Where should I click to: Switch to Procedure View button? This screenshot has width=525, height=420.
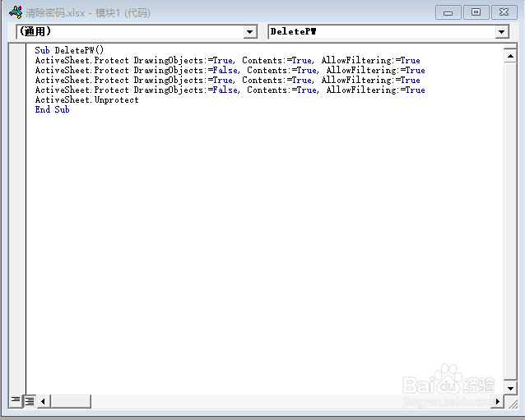(x=16, y=400)
